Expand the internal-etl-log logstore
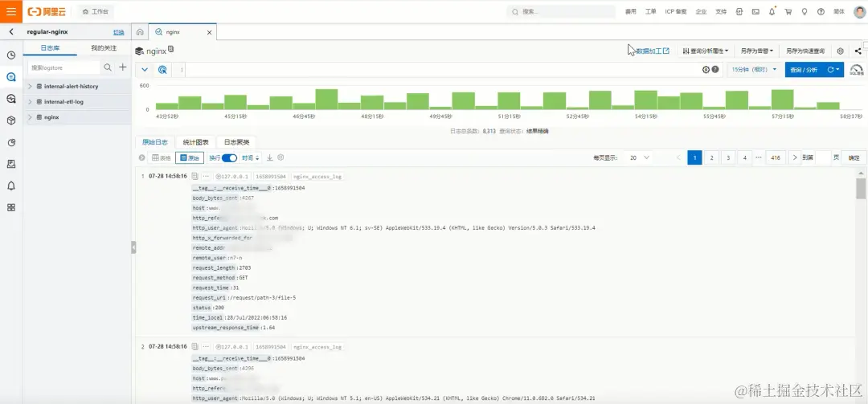 (x=30, y=102)
